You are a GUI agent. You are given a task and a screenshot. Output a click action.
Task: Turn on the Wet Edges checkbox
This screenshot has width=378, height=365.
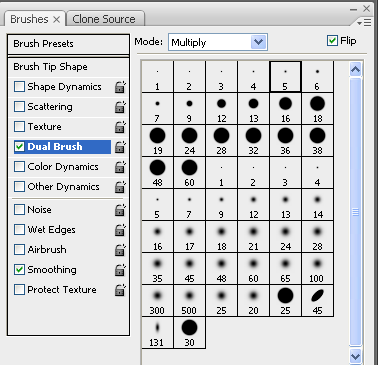(x=19, y=230)
